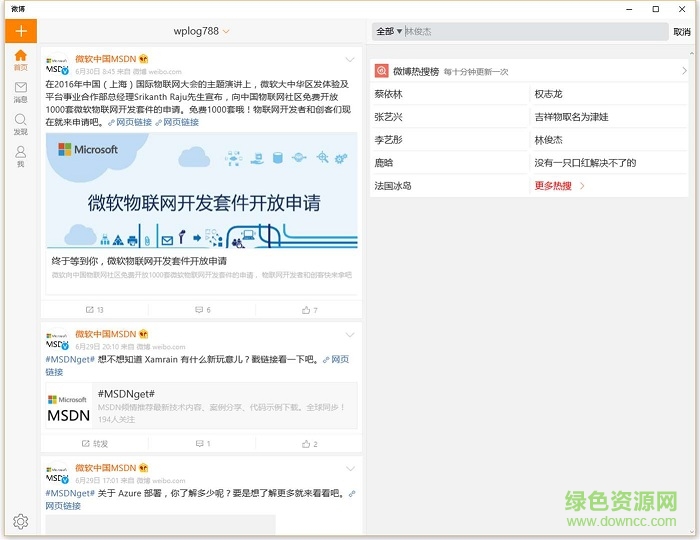The image size is (700, 540).
Task: Select hot search item 蔡依林
Action: click(389, 94)
